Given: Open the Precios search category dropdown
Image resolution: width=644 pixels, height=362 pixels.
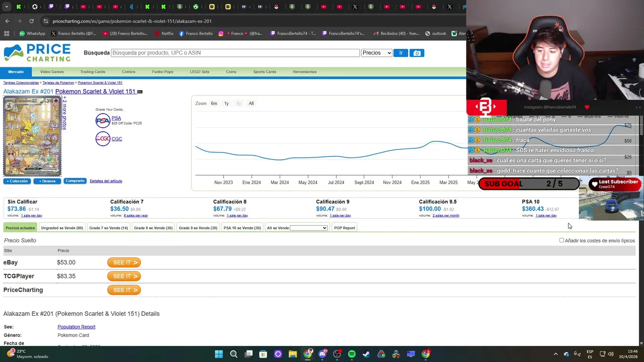Looking at the screenshot, I should (376, 53).
